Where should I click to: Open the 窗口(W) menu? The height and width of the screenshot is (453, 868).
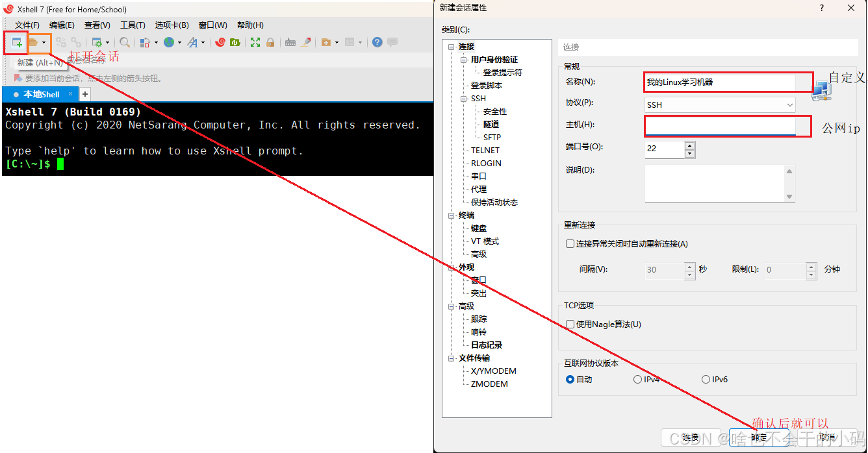click(x=213, y=25)
